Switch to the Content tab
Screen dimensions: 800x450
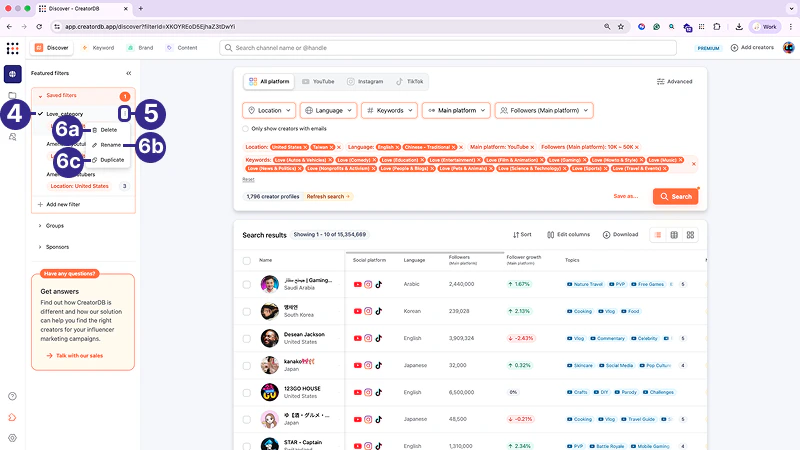(182, 48)
